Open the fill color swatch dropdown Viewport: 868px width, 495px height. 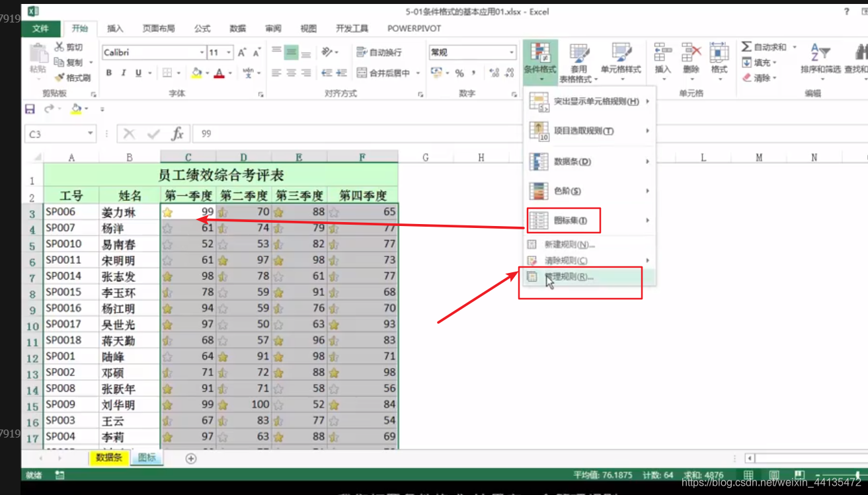[x=206, y=73]
